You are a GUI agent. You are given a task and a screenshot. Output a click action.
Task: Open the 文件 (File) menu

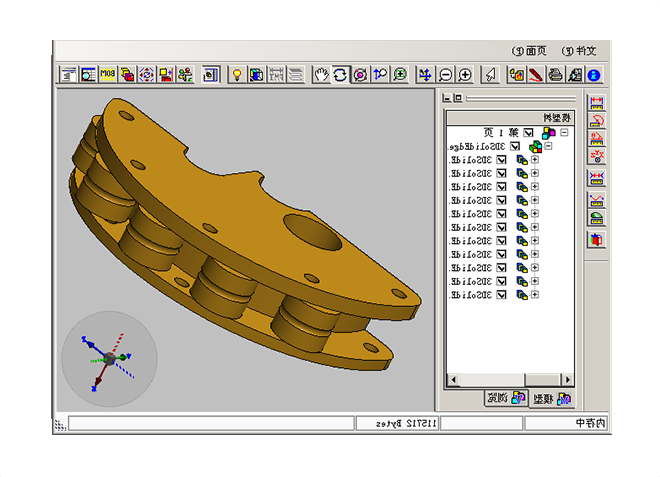[580, 50]
